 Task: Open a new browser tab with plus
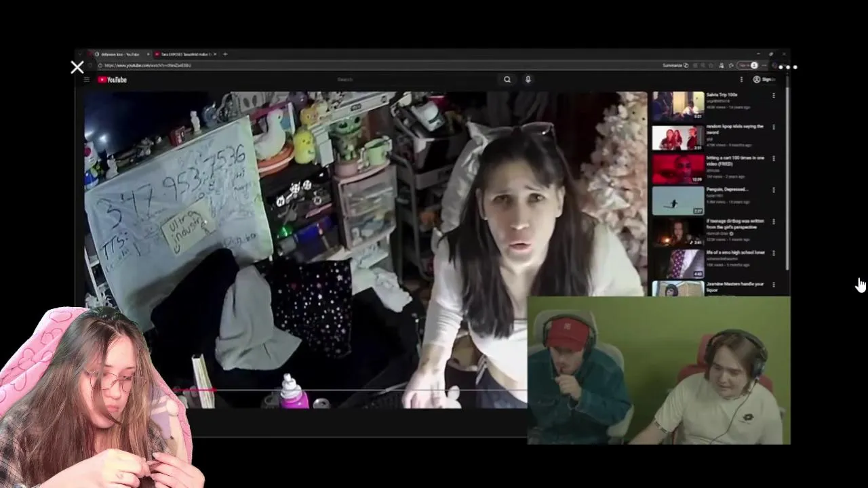click(225, 54)
